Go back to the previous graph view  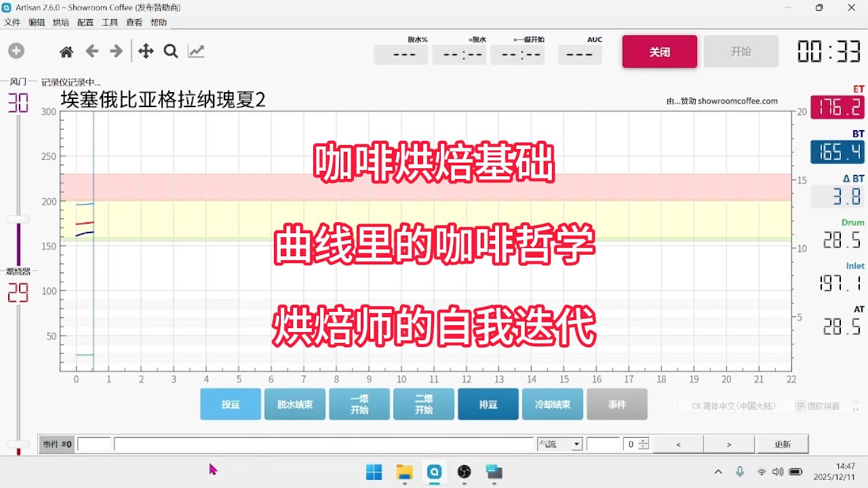(92, 52)
